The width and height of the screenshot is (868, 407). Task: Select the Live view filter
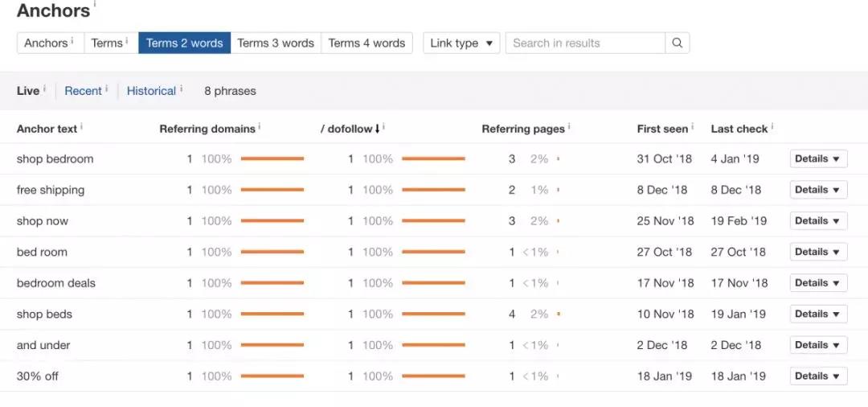pos(28,91)
